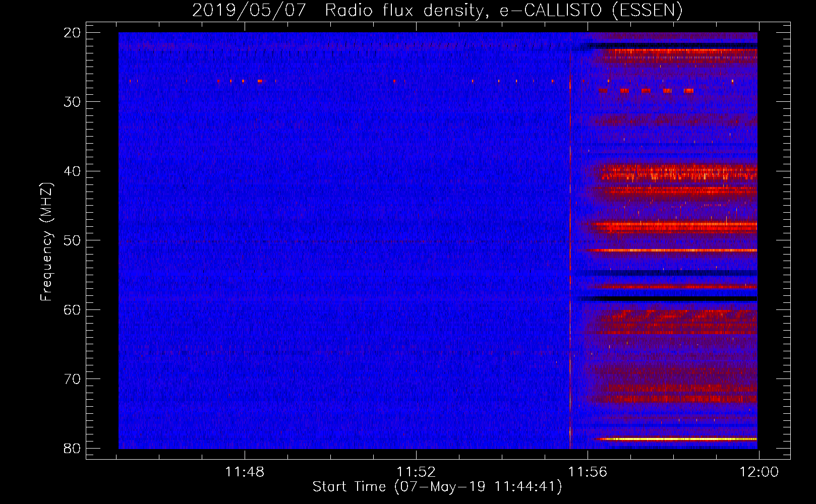Click the 11:56 time tick label
Viewport: 816px width, 504px height.
click(x=588, y=472)
